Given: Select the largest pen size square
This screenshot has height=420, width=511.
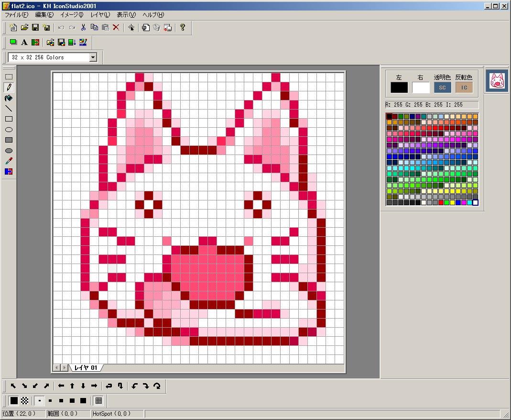Looking at the screenshot, I should pyautogui.click(x=83, y=400).
